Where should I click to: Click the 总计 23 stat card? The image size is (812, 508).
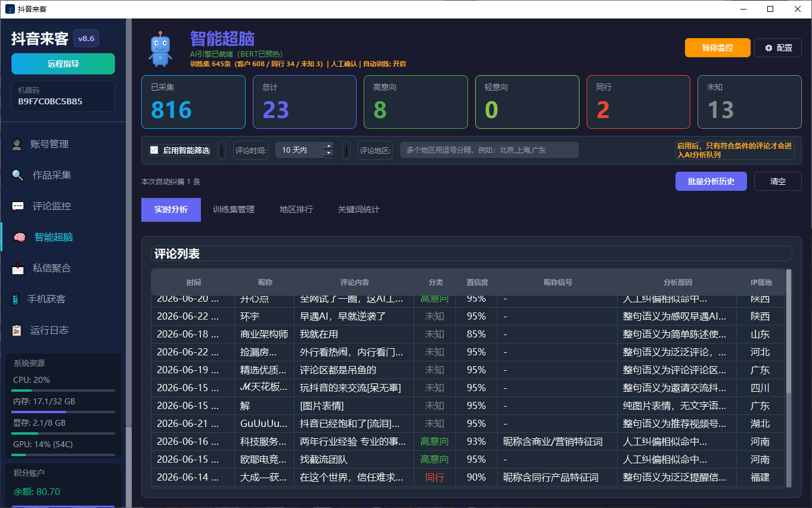(305, 102)
